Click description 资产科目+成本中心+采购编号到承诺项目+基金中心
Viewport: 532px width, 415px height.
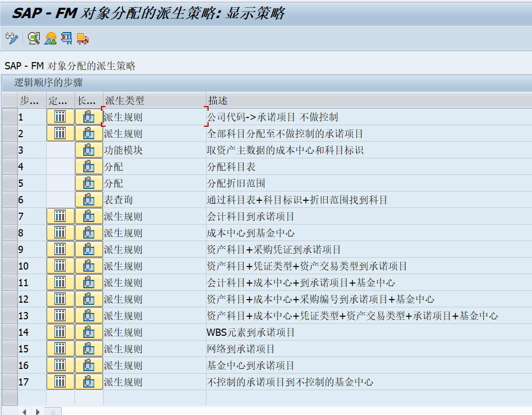(321, 299)
